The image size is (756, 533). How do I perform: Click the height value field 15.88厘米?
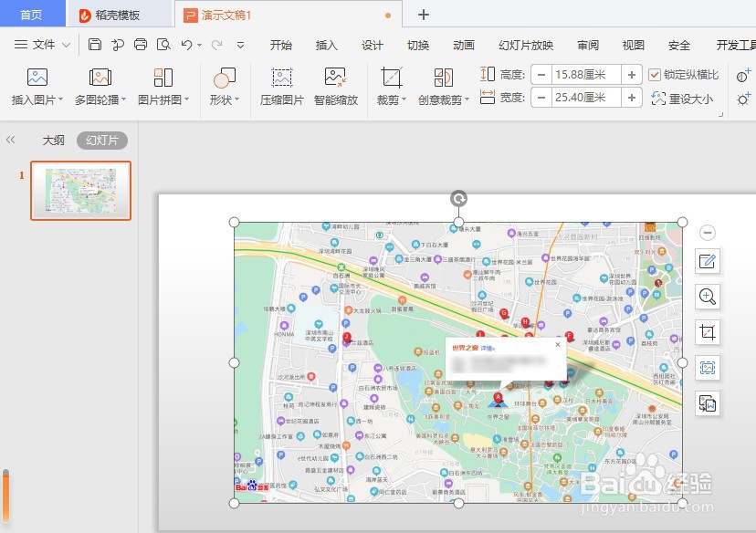click(x=586, y=75)
